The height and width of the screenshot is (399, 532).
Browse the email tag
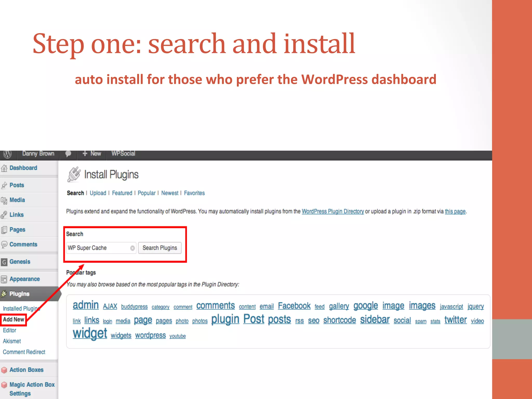click(267, 307)
